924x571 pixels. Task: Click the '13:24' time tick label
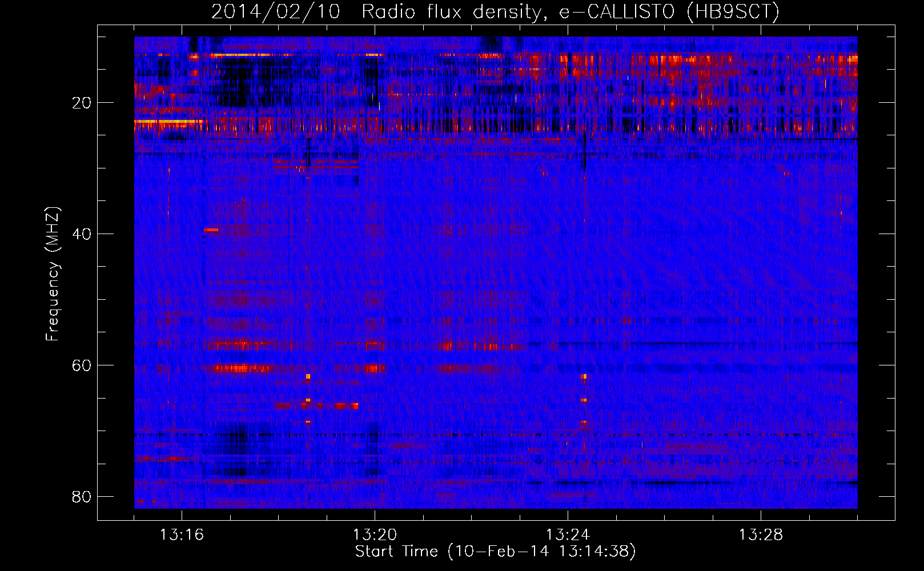point(568,535)
